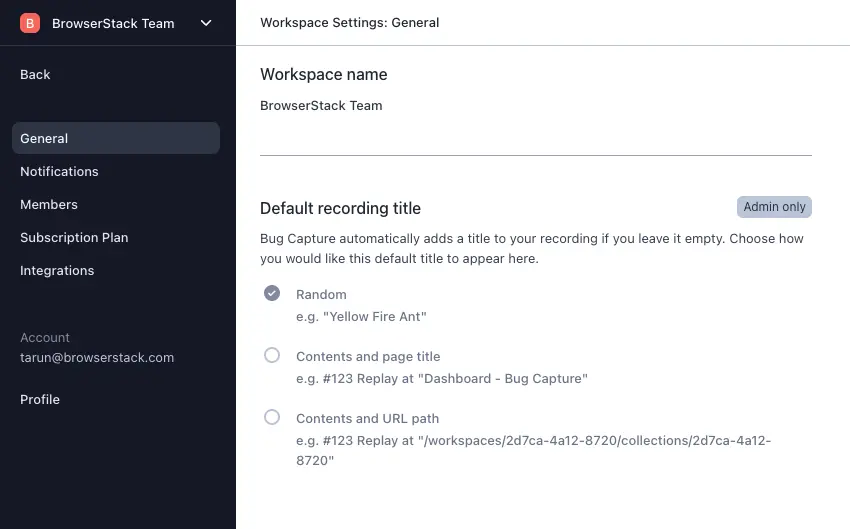Open the Notifications settings section

coord(59,171)
